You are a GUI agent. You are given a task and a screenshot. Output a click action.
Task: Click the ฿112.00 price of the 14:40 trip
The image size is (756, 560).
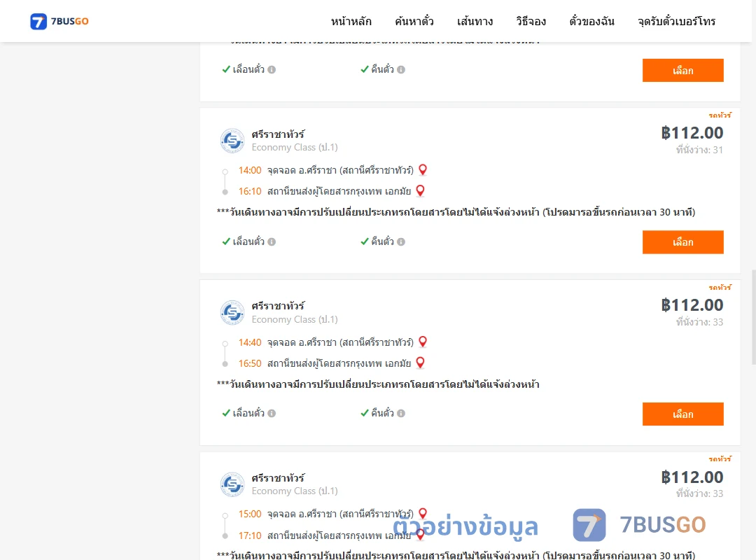click(x=692, y=305)
